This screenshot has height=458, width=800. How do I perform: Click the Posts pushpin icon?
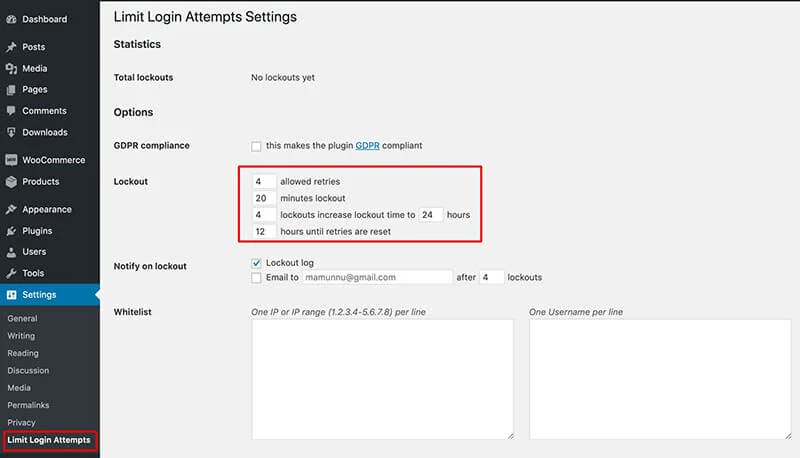[x=11, y=47]
